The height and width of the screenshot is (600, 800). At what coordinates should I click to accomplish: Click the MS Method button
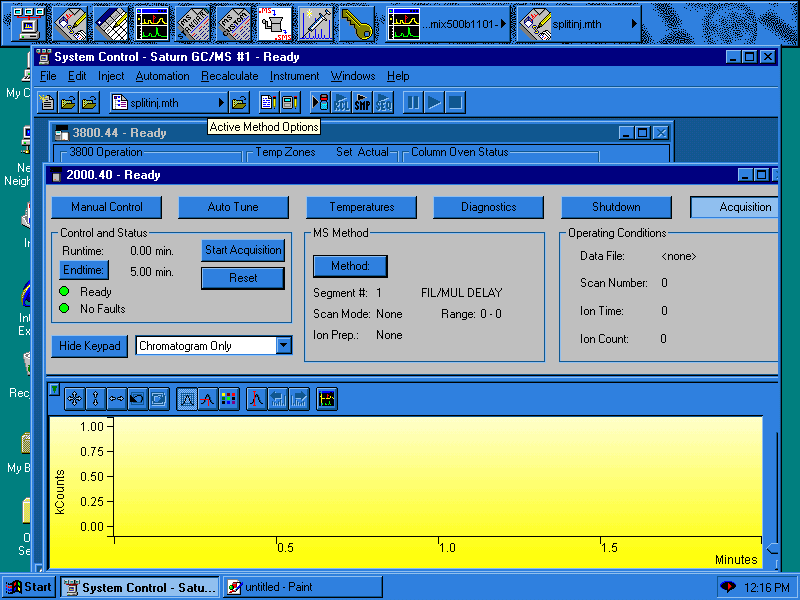coord(350,266)
